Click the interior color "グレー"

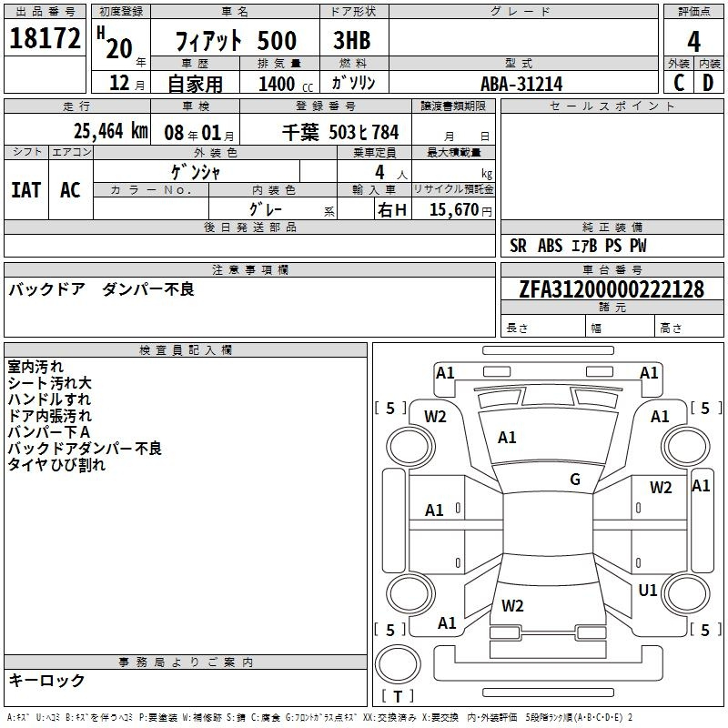266,209
